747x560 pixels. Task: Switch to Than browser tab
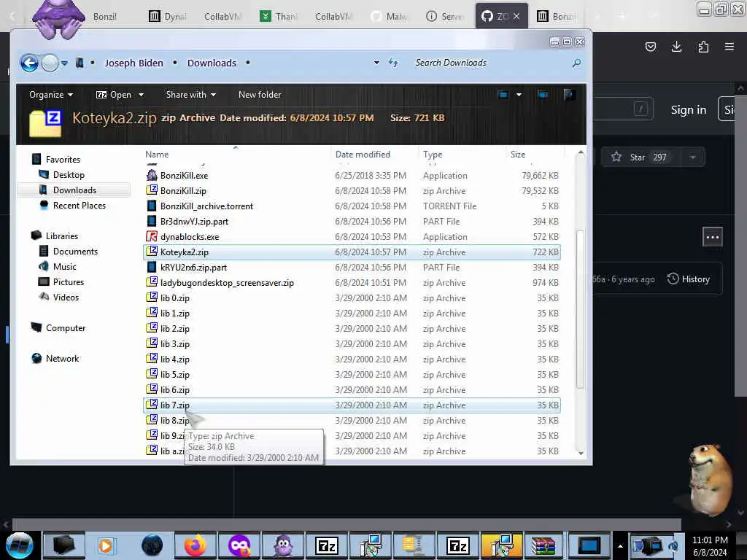(x=279, y=16)
